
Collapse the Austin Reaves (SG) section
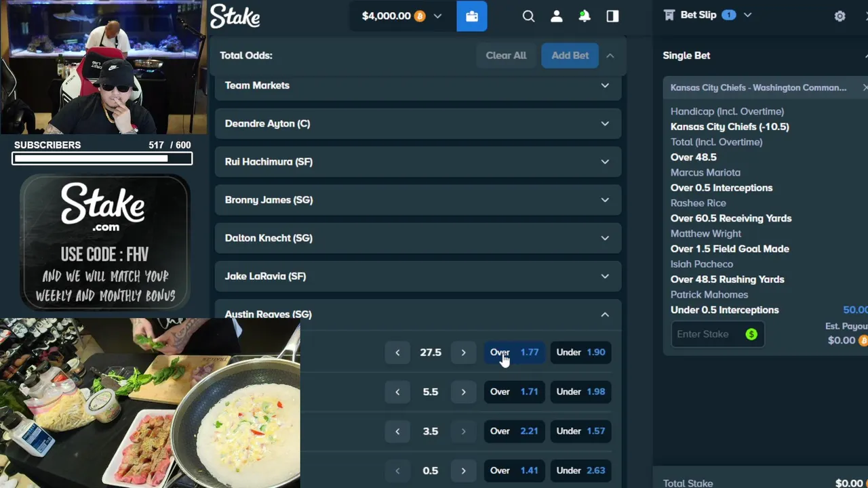click(418, 314)
